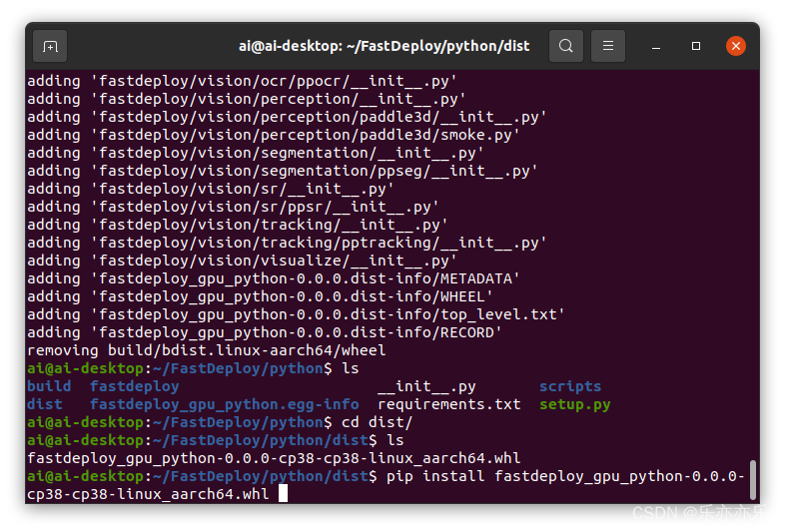Click the line adding paddle3d/smoke.py
Viewport: 785px width, 532px height.
(274, 135)
